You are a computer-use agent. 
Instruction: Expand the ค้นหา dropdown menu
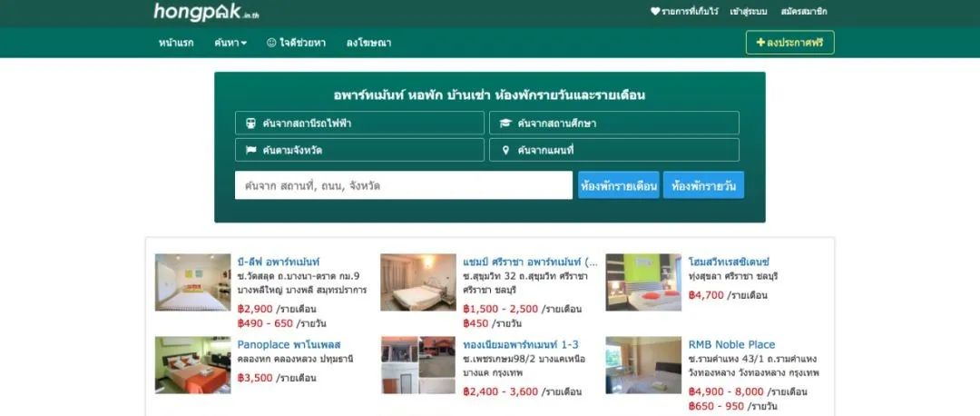(230, 44)
